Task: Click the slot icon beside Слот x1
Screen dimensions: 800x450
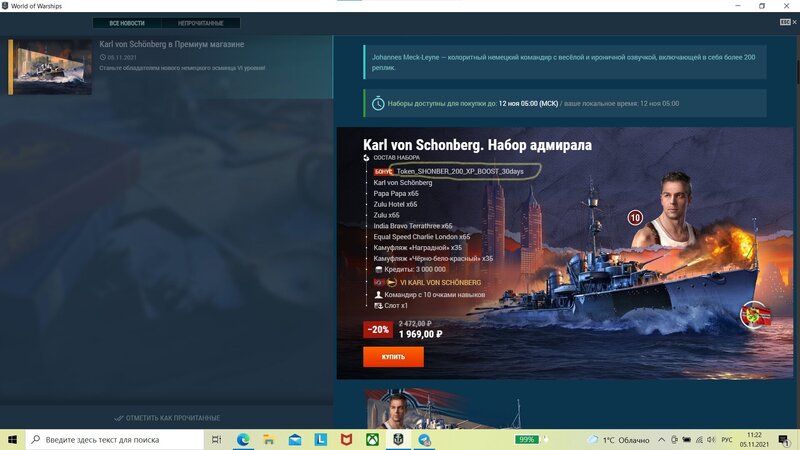Action: coord(378,306)
